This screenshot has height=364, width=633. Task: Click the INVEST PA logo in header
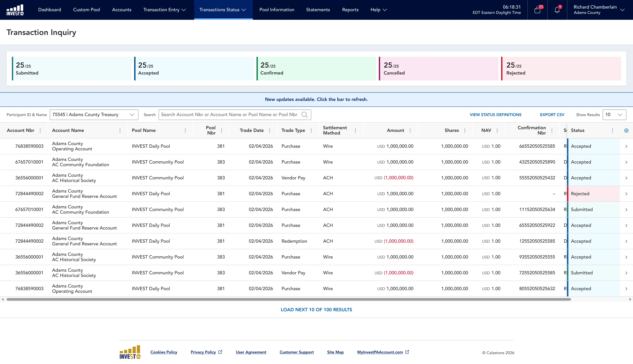[x=15, y=10]
